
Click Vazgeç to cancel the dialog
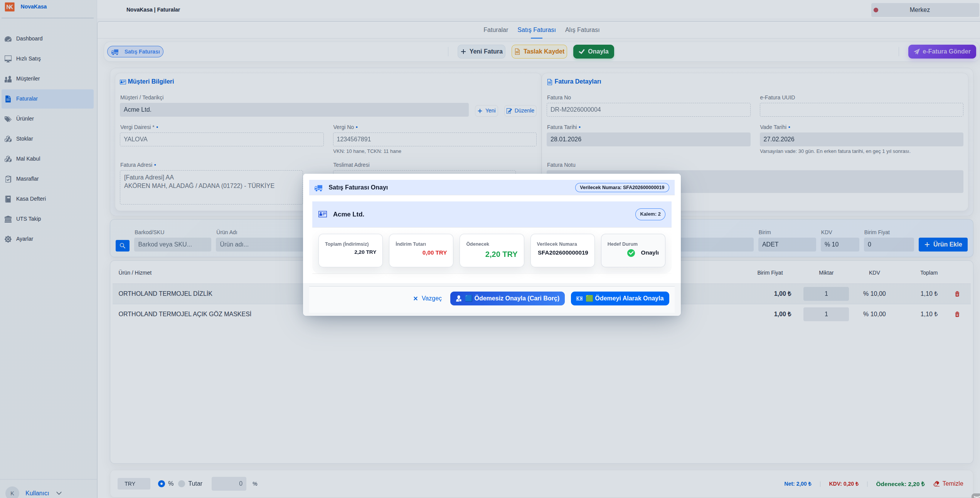pos(427,298)
